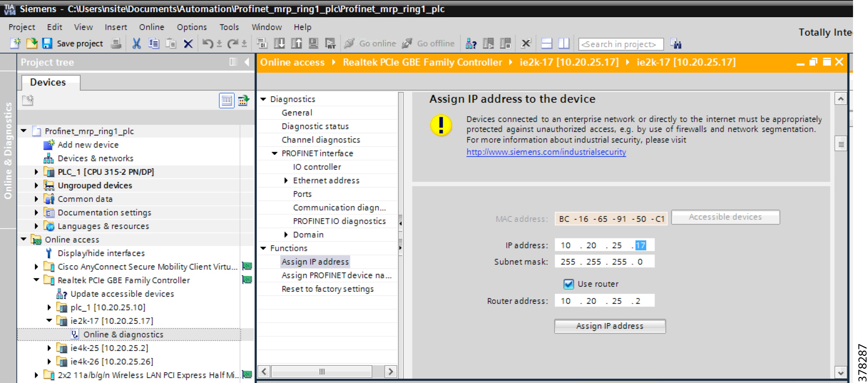Screen dimensions: 868x383
Task: Collapse the Online access node
Action: click(24, 239)
